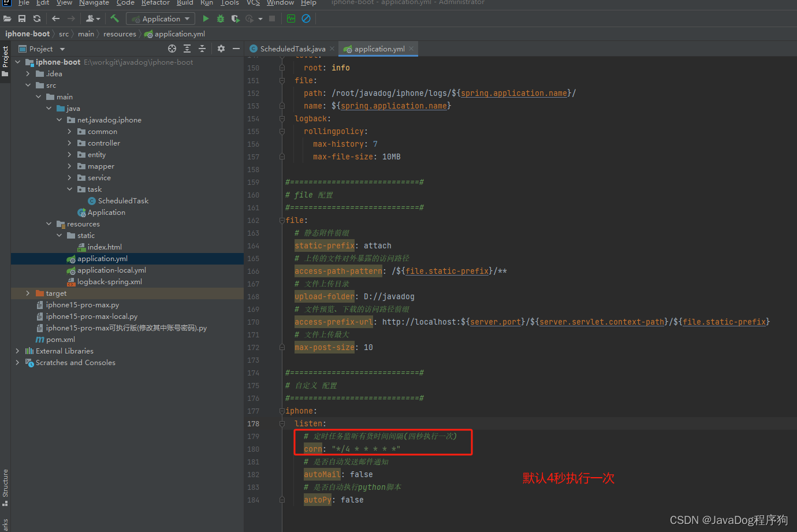The height and width of the screenshot is (532, 797).
Task: Start debugging with the bug icon
Action: click(220, 18)
